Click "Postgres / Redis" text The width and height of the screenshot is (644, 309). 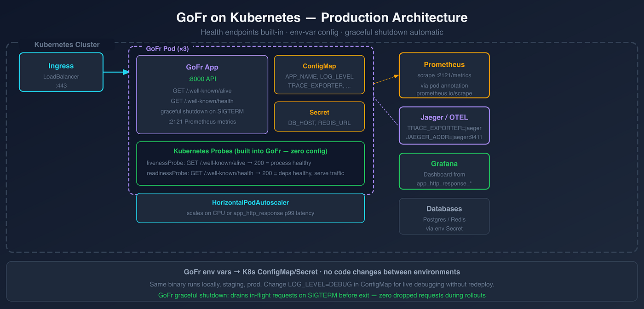point(444,219)
